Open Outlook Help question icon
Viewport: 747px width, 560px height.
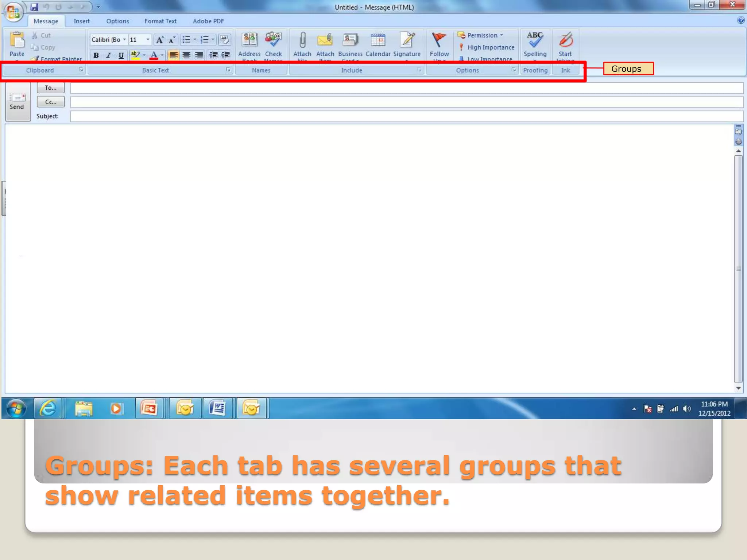pyautogui.click(x=741, y=20)
